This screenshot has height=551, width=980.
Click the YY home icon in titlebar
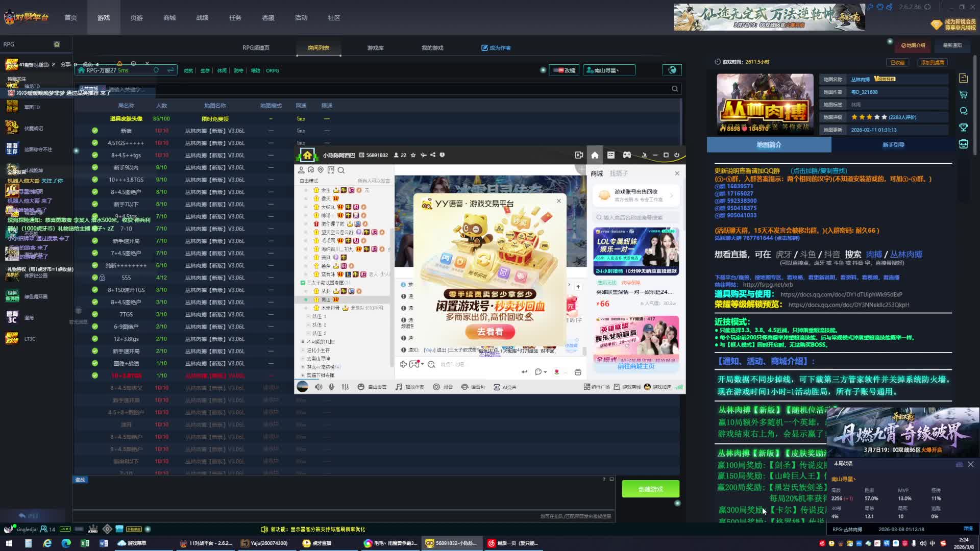point(595,155)
